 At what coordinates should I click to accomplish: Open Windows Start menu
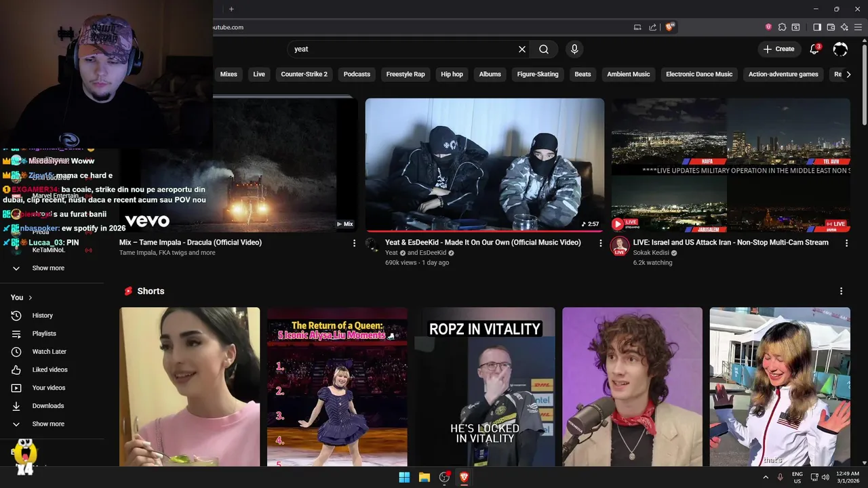[x=404, y=477]
